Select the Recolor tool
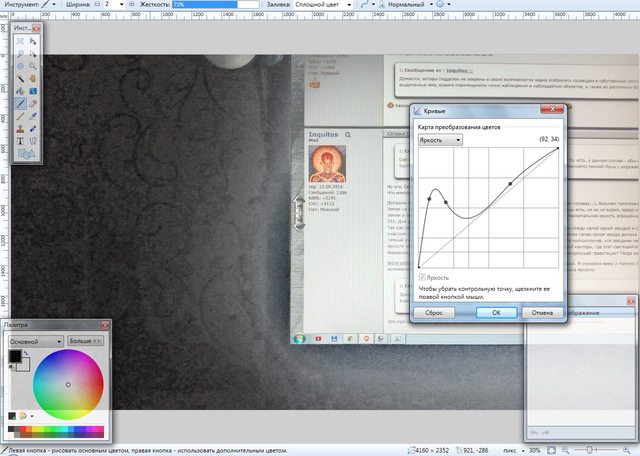The image size is (640, 456). pyautogui.click(x=33, y=129)
